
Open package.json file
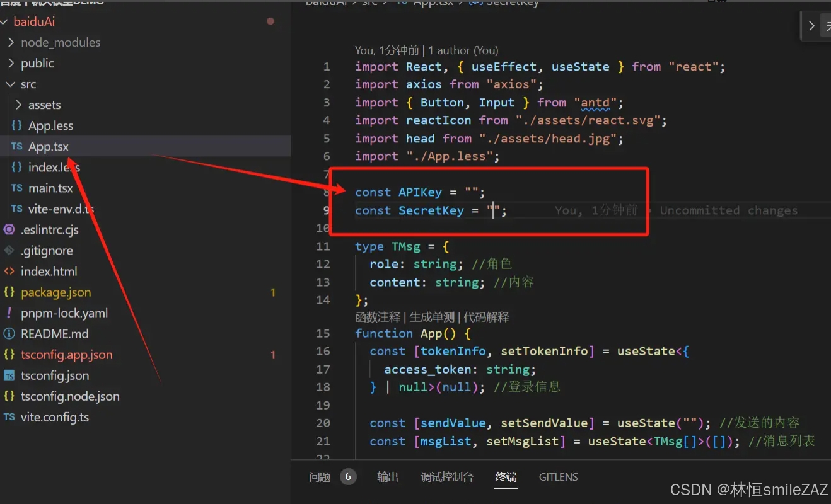click(55, 292)
